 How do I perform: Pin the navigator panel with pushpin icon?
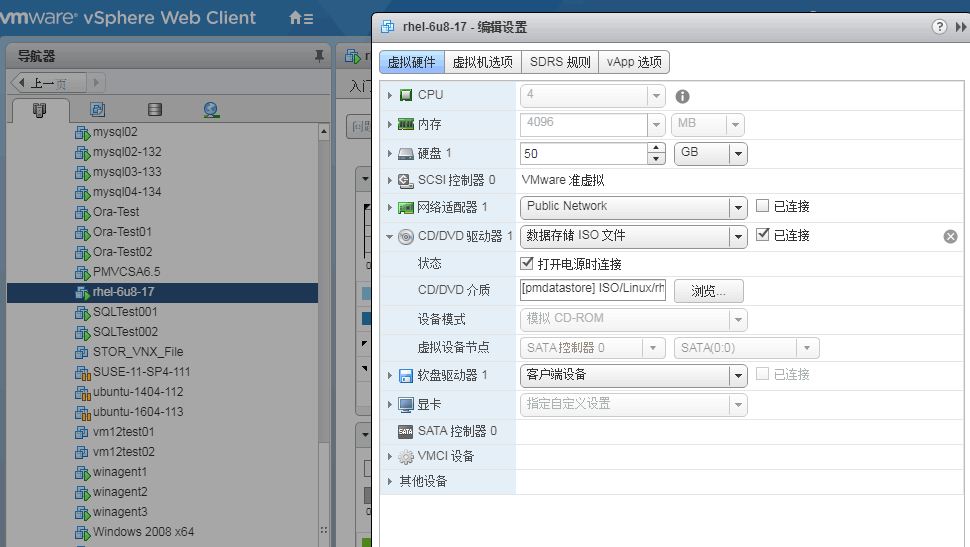coord(319,56)
